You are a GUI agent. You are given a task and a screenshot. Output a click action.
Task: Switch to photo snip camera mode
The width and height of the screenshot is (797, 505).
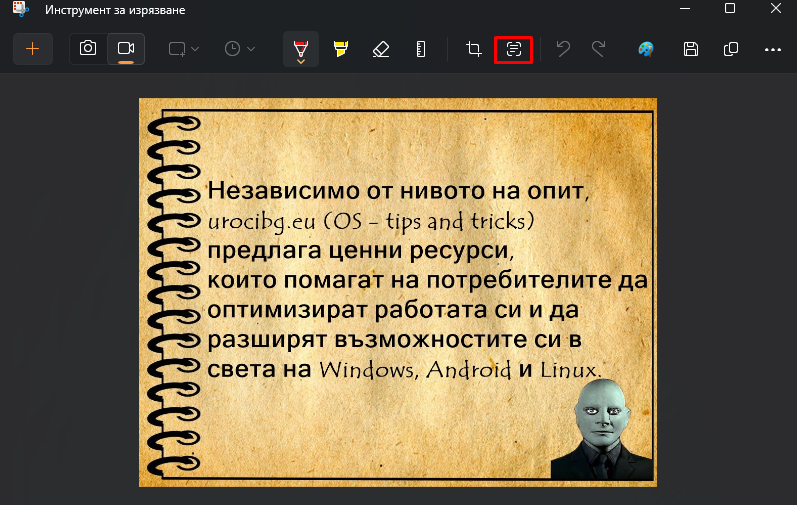(x=88, y=49)
